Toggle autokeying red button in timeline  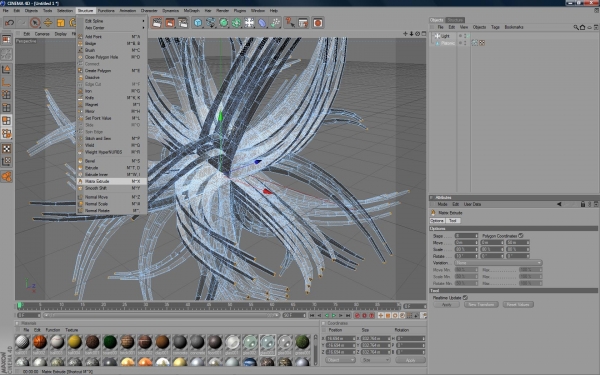tap(364, 315)
